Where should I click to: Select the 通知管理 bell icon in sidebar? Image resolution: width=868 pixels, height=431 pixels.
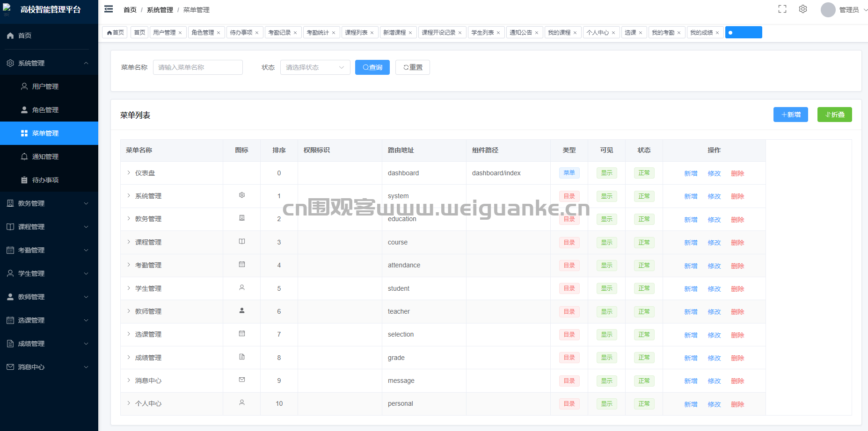point(24,156)
